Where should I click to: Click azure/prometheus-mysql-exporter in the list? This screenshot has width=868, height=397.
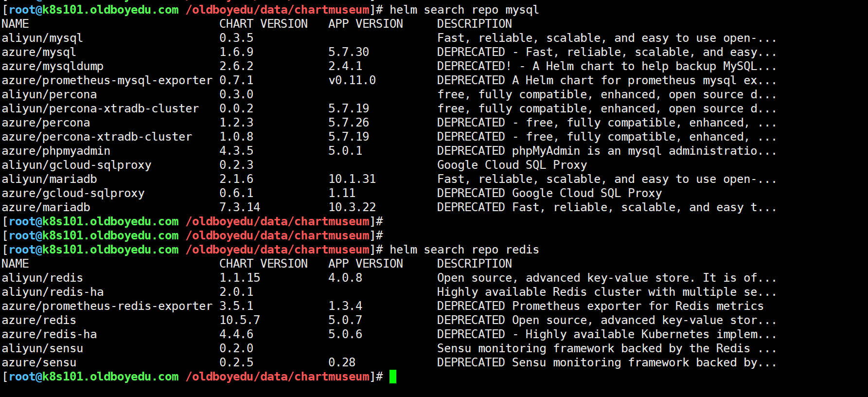pos(107,80)
